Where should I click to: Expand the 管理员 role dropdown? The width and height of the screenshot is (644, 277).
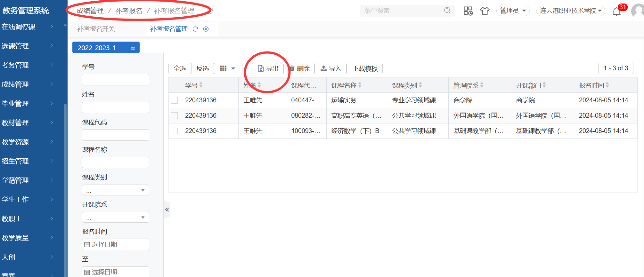tap(513, 11)
